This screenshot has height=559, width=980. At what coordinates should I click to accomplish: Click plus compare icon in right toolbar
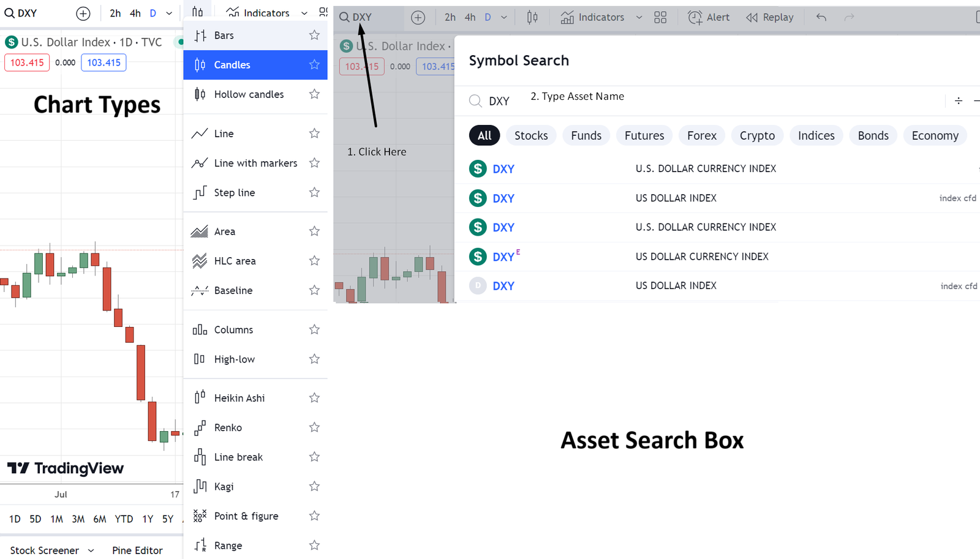point(418,18)
